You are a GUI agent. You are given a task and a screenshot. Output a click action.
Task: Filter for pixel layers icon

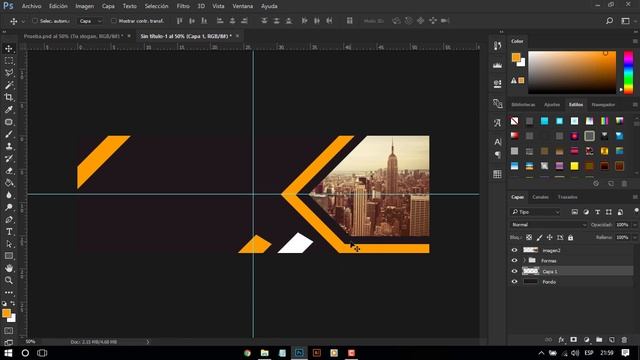(x=575, y=212)
